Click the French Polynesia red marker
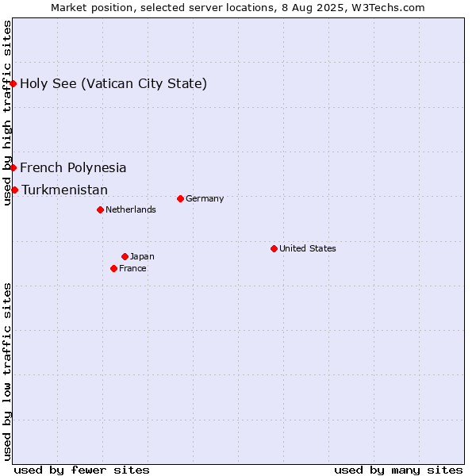The image size is (476, 476). click(13, 168)
